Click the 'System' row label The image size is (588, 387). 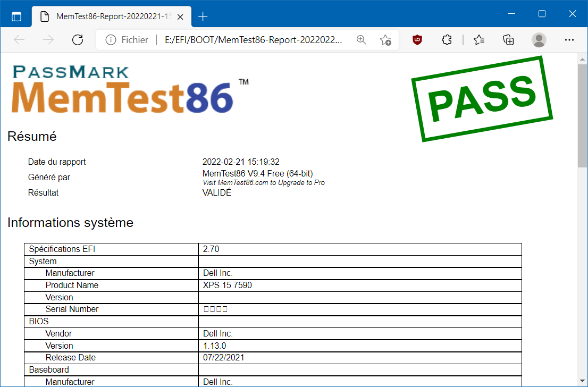tap(43, 261)
